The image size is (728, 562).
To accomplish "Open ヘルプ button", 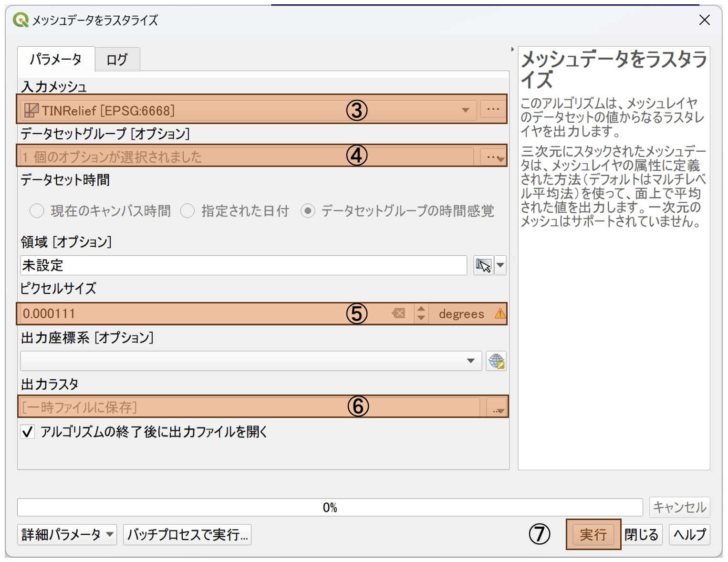I will [689, 534].
